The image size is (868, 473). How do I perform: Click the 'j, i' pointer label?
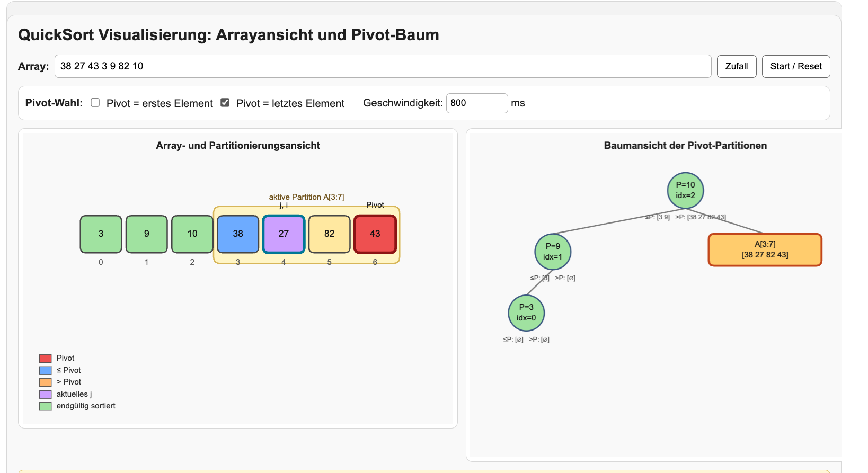coord(284,205)
